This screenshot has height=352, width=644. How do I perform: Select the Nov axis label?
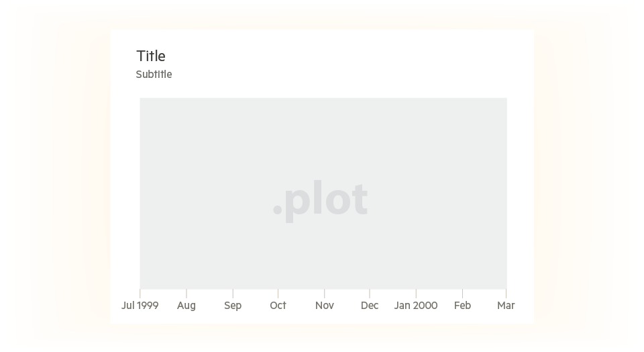tap(325, 306)
